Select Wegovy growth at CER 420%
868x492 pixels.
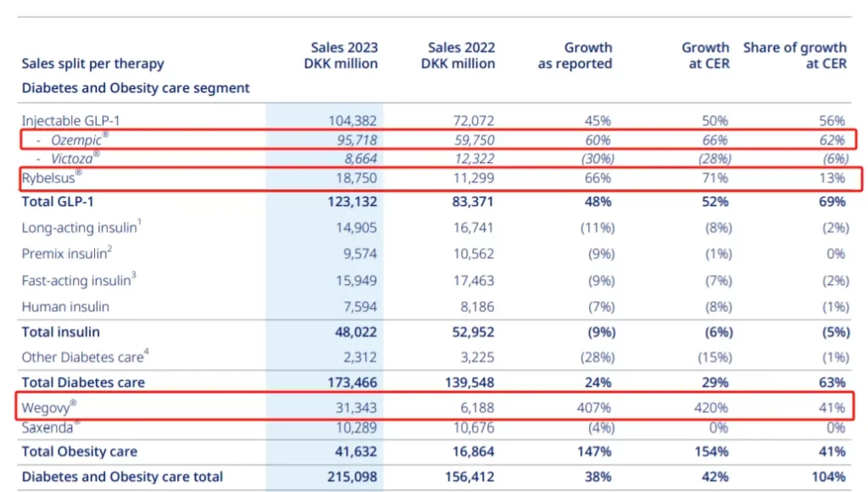(711, 408)
